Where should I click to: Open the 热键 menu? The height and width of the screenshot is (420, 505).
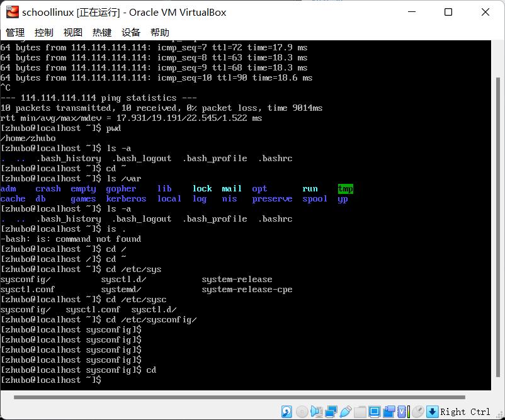[102, 33]
